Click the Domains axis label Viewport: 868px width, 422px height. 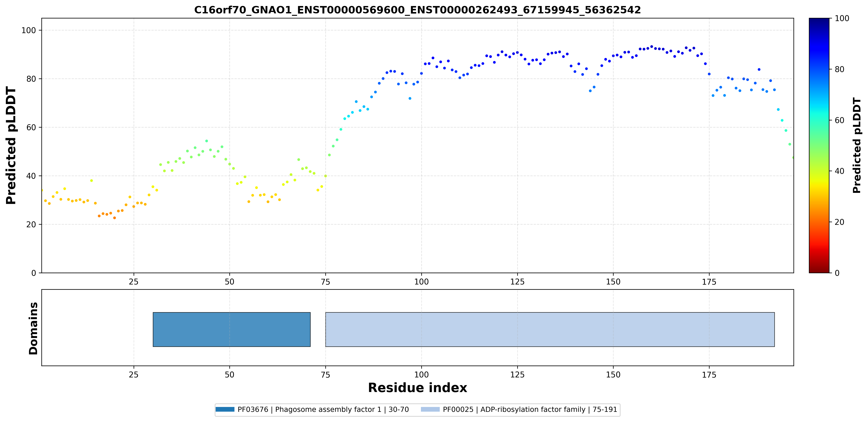click(x=33, y=328)
